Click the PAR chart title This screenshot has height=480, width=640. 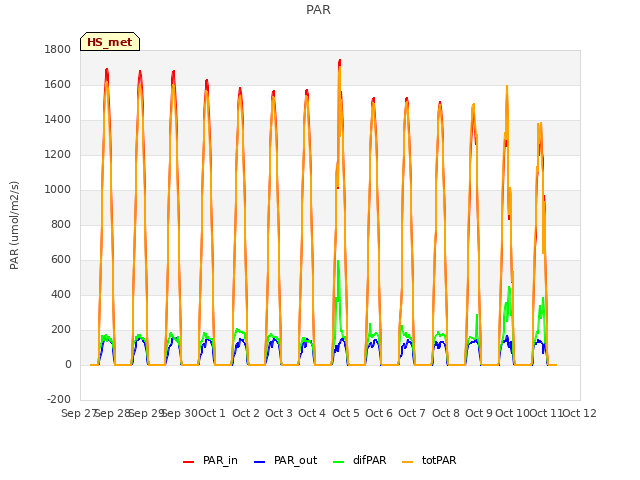click(318, 10)
